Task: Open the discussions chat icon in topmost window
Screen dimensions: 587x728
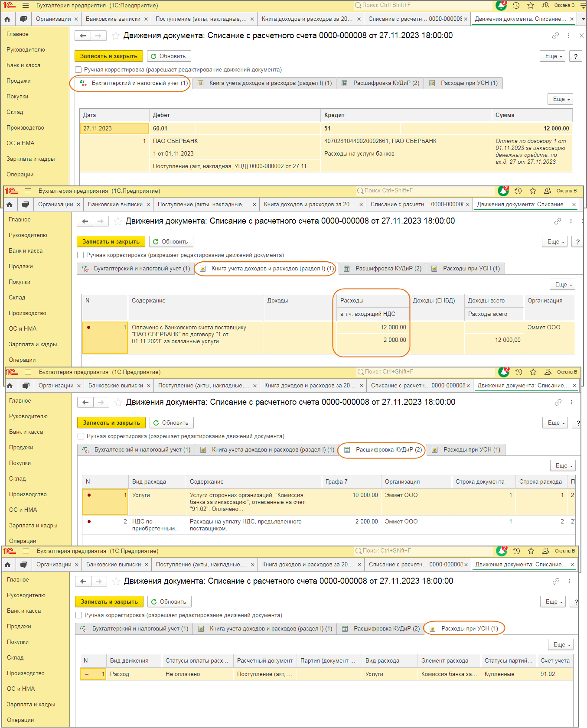Action: 23,19
